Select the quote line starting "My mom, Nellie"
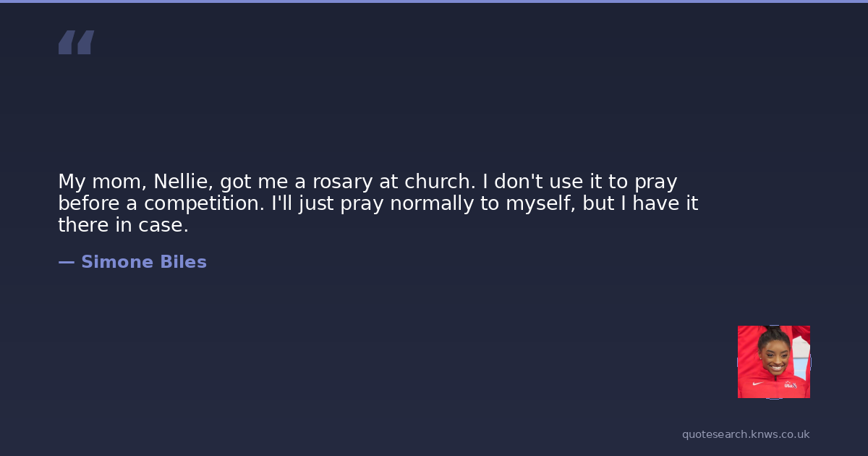Viewport: 868px width, 456px height. pyautogui.click(x=367, y=182)
